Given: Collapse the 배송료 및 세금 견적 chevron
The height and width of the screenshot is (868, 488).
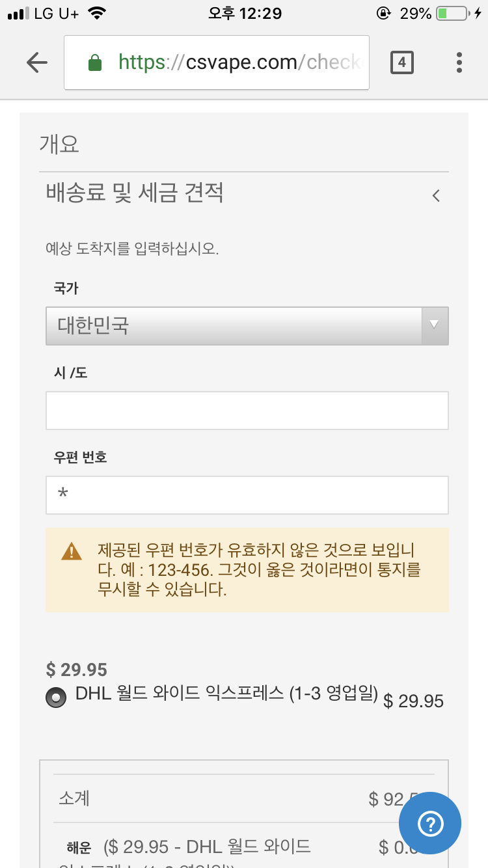Looking at the screenshot, I should [x=436, y=195].
